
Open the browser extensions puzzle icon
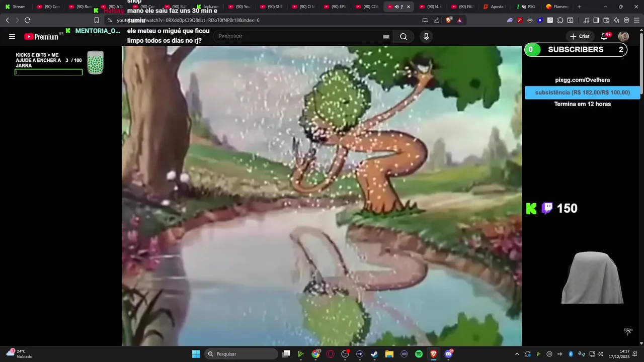click(560, 20)
